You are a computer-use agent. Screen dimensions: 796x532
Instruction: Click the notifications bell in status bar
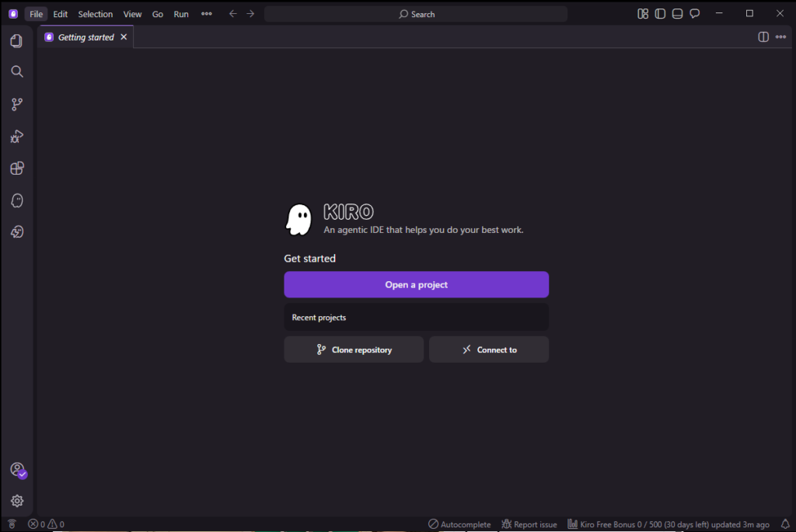pyautogui.click(x=784, y=524)
